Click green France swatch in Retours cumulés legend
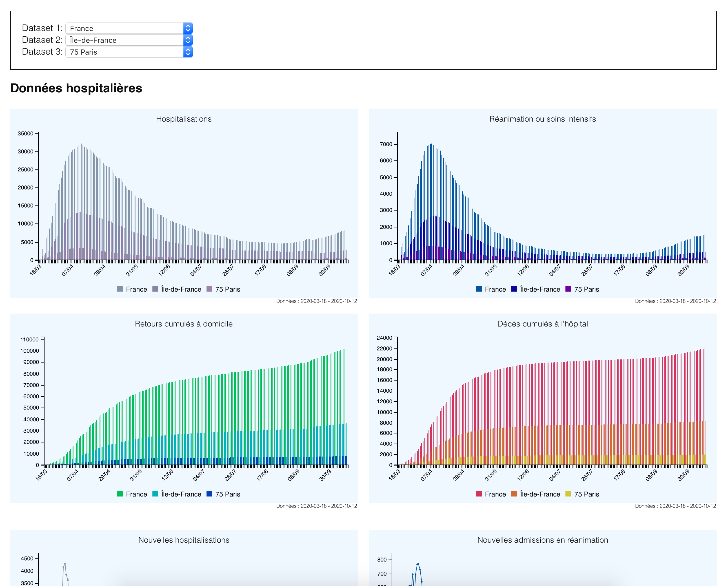The height and width of the screenshot is (586, 728). (120, 494)
